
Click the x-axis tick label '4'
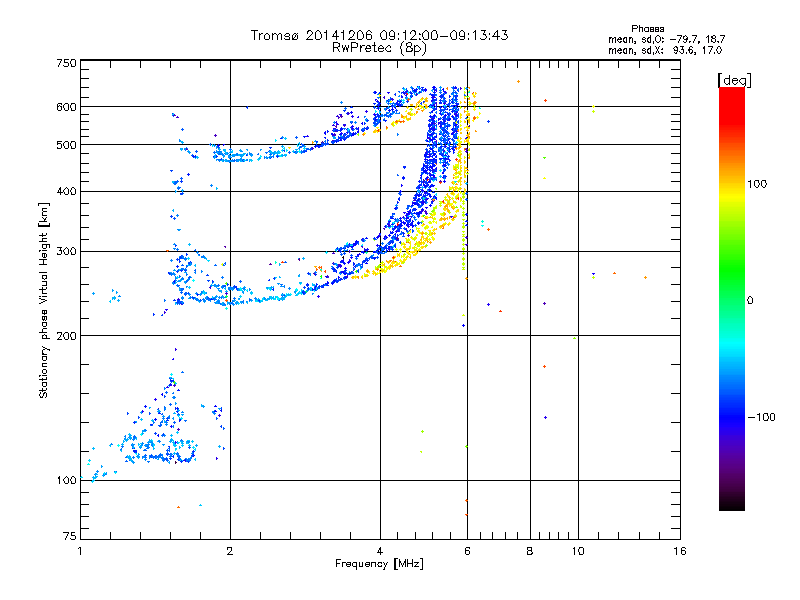click(x=380, y=551)
